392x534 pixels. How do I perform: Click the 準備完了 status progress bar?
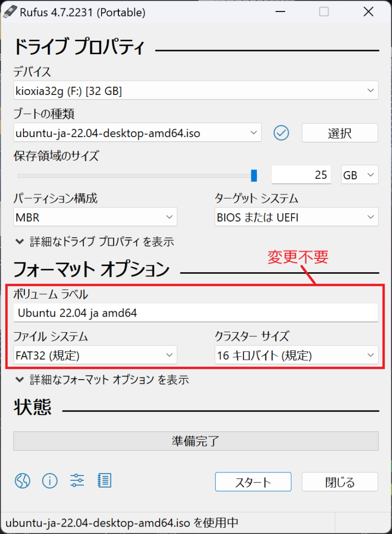[x=196, y=441]
